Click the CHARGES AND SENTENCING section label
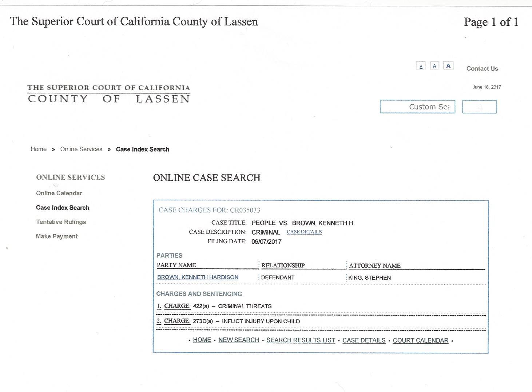 199,294
